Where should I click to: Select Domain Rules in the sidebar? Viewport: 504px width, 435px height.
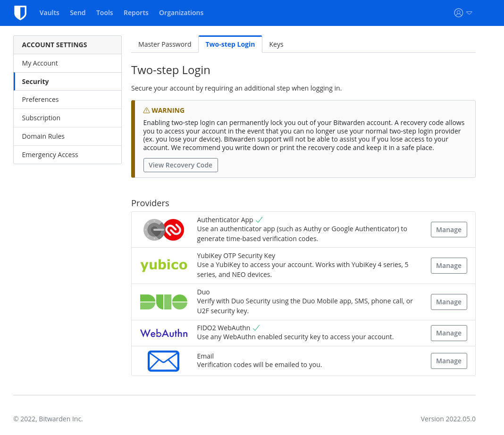point(43,136)
